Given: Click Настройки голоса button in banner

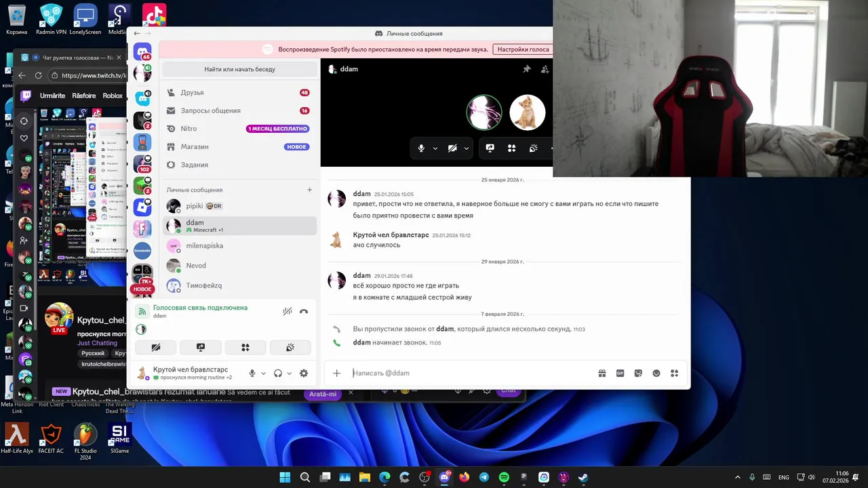Looking at the screenshot, I should 522,49.
